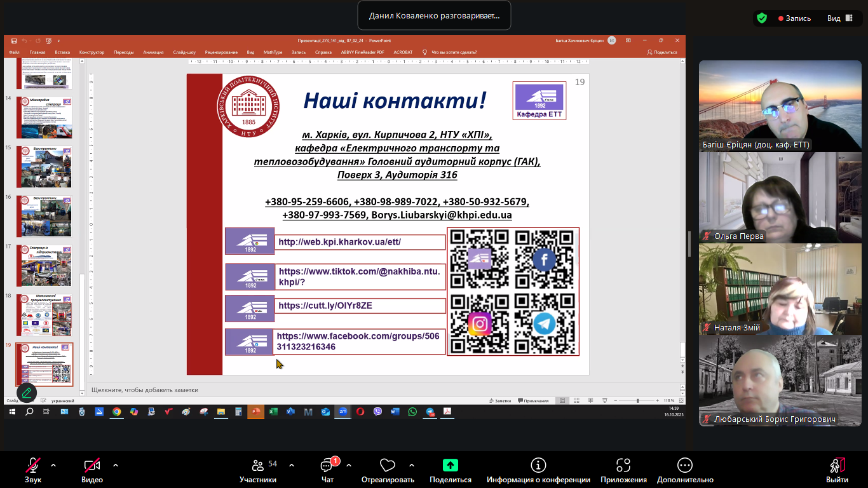
Task: Click the annotation pencil button
Action: pyautogui.click(x=27, y=392)
